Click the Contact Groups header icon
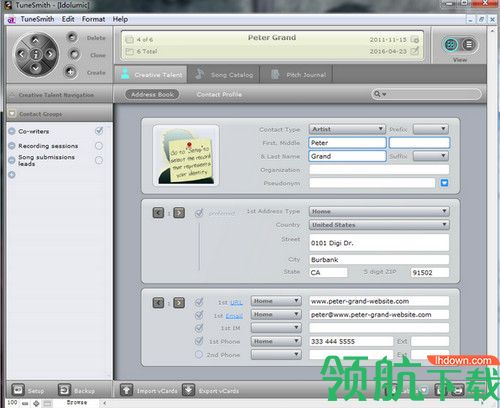Screen dimensions: 500x408 pos(12,114)
